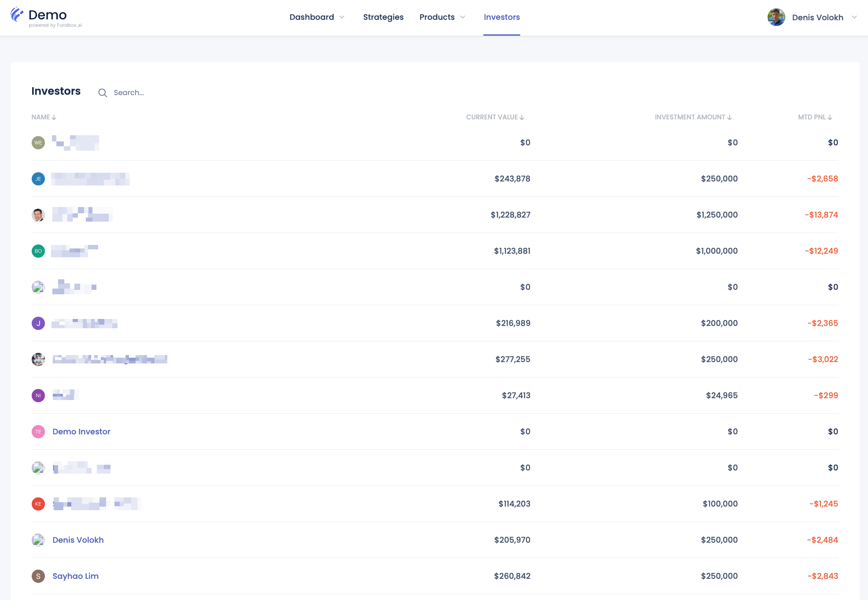Open the user account menu chevron
The width and height of the screenshot is (868, 600).
854,17
